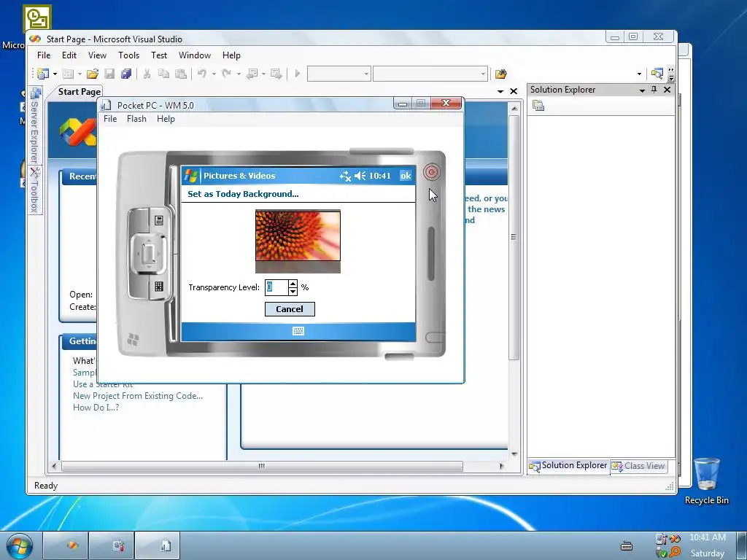747x560 pixels.
Task: Click the Redo arrow icon
Action: 227,74
